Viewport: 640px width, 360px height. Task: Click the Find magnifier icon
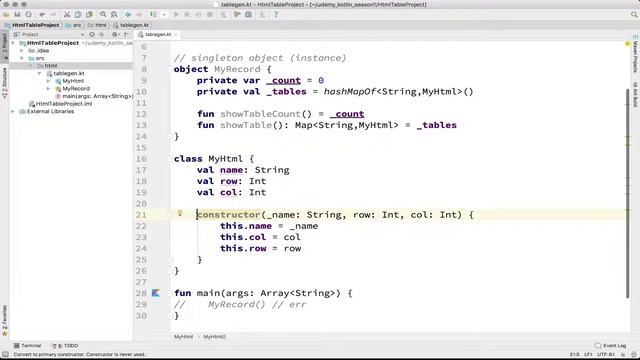[x=103, y=15]
